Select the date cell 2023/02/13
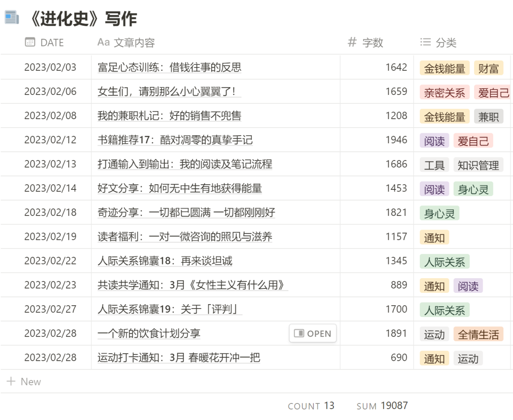The image size is (513, 420). tap(50, 164)
